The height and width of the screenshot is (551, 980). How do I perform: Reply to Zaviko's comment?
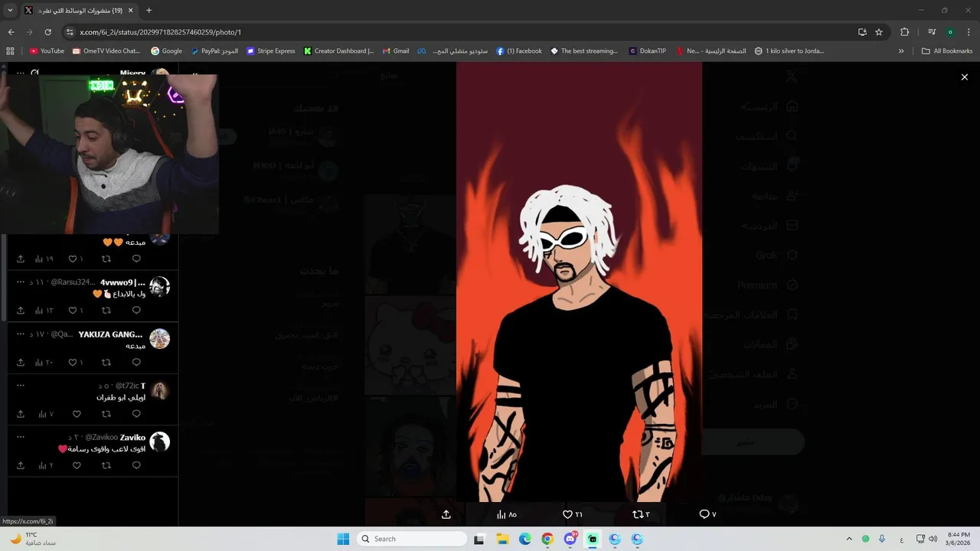(136, 465)
